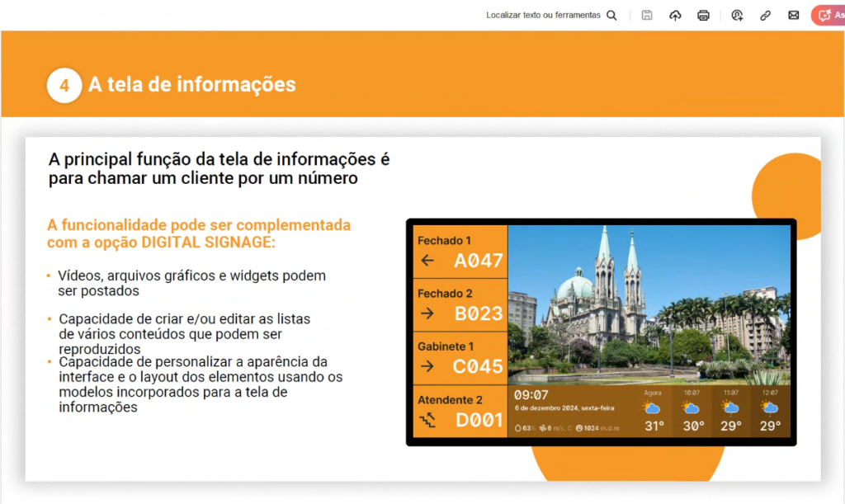Save the document with the floppy disk icon
This screenshot has width=845, height=504.
coord(647,16)
